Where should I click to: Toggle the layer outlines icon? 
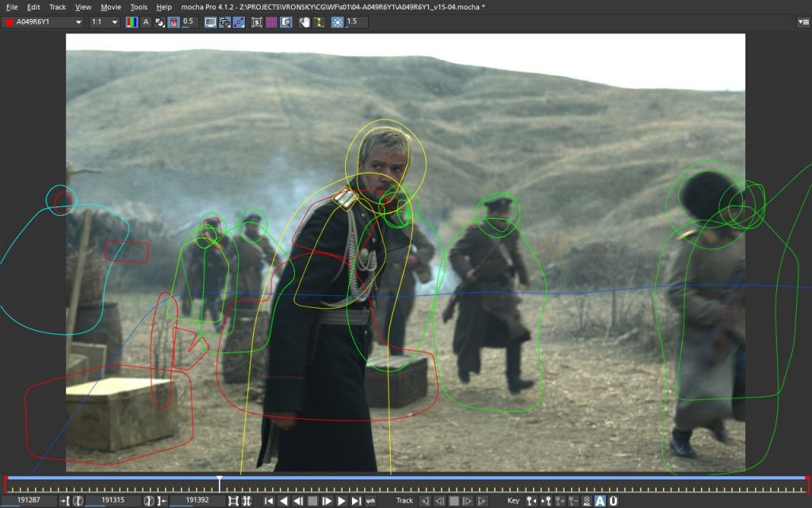(x=224, y=22)
